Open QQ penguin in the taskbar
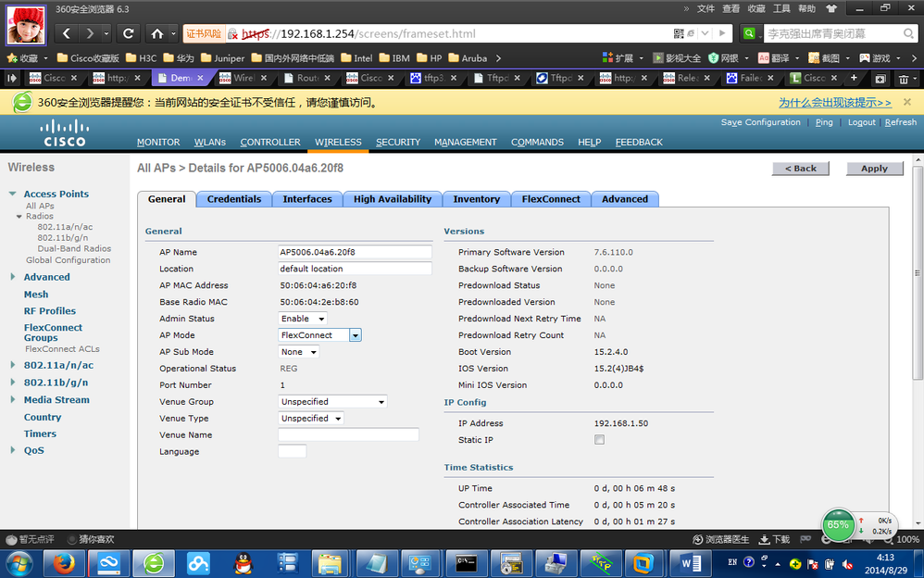The image size is (924, 578). point(243,564)
